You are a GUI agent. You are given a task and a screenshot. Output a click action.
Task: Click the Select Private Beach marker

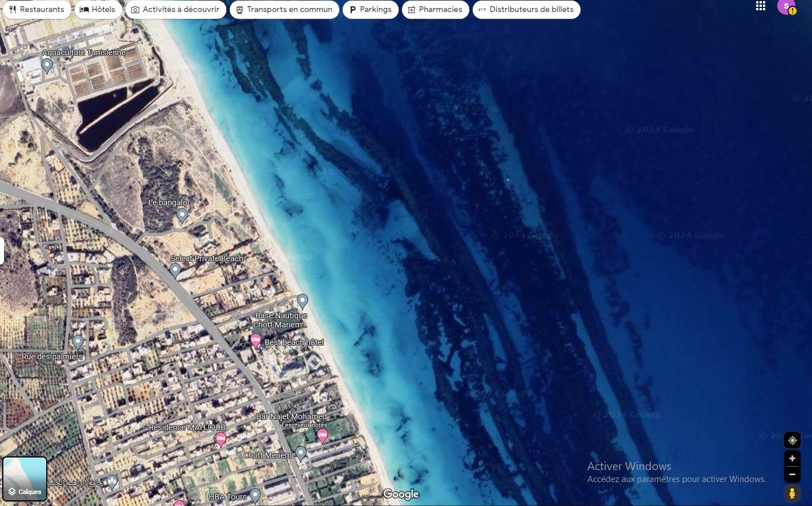176,270
